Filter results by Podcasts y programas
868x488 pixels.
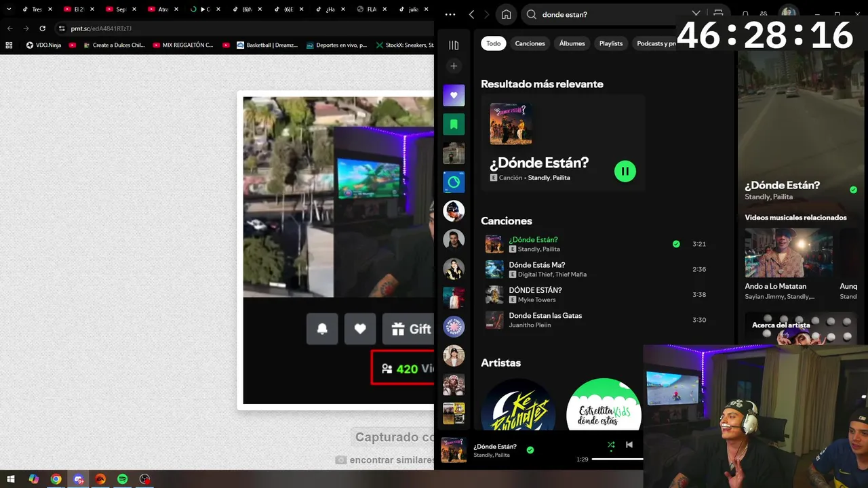tap(656, 43)
